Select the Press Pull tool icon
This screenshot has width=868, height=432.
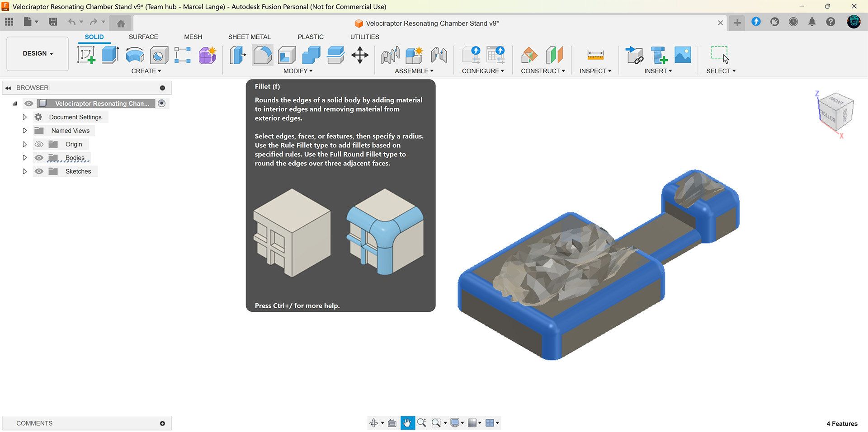[x=238, y=55]
